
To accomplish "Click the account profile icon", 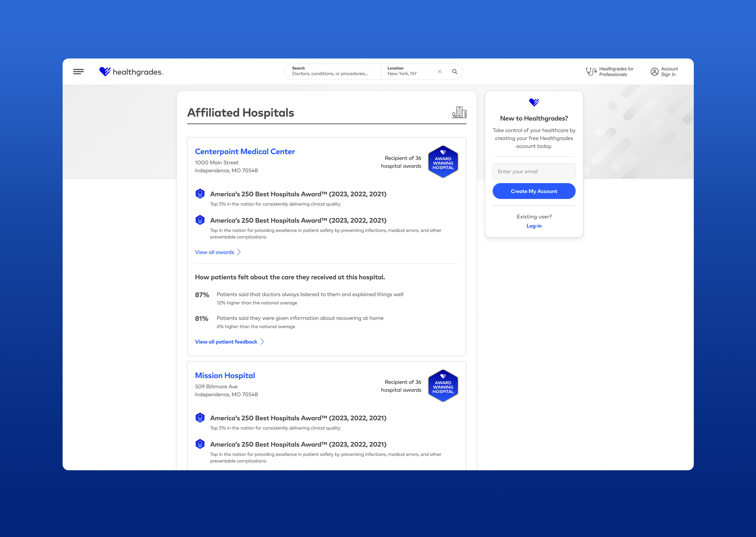I will (x=655, y=71).
